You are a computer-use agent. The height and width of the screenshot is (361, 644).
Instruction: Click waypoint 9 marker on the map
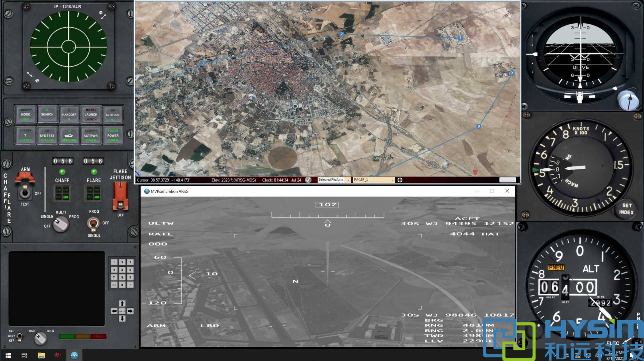[479, 126]
